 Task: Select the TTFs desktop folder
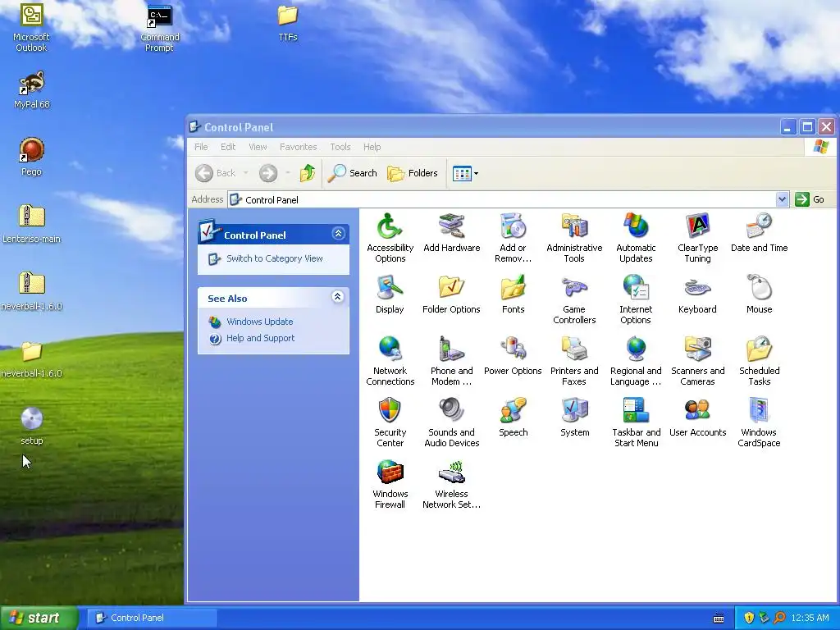click(x=288, y=22)
